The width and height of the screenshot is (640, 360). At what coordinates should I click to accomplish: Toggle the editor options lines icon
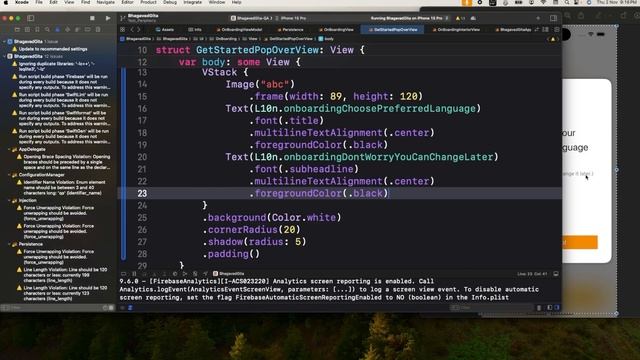tap(545, 30)
